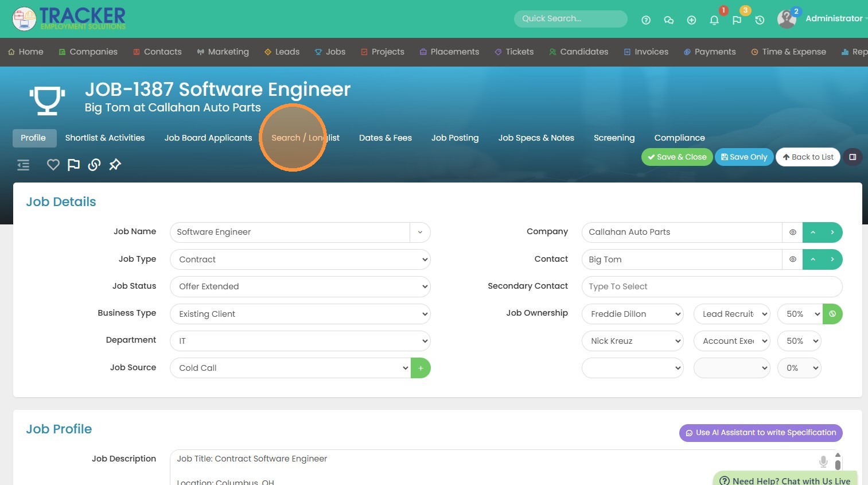Open the Department dropdown showing IT
The width and height of the screenshot is (868, 485).
pos(300,341)
